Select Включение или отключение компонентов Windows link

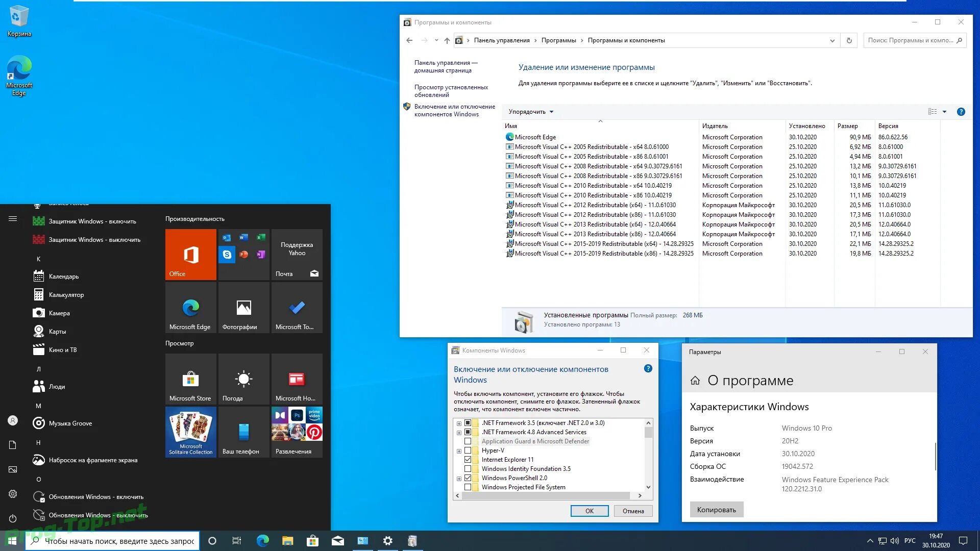point(455,110)
